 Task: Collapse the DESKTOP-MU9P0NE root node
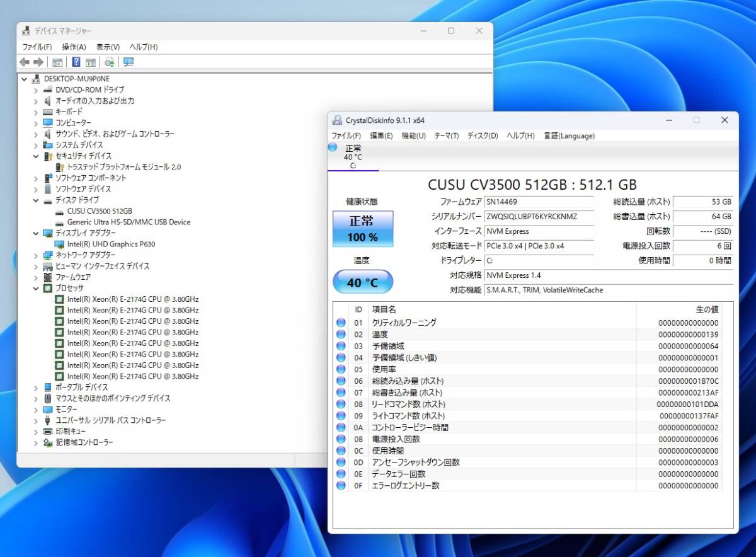25,79
